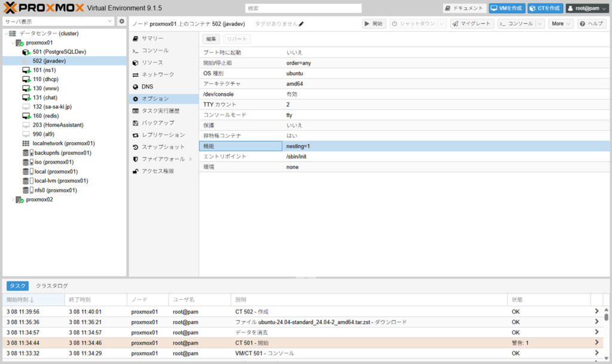Click the search input field
The height and width of the screenshot is (364, 612).
303,8
